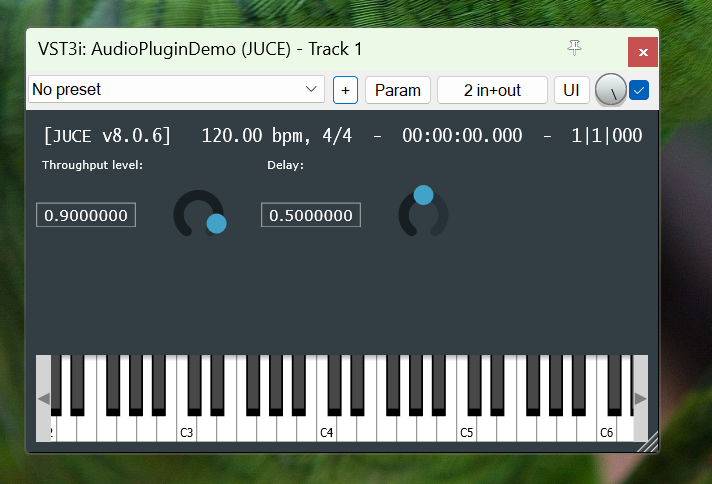This screenshot has width=712, height=484.
Task: Toggle the UI button
Action: click(x=571, y=90)
